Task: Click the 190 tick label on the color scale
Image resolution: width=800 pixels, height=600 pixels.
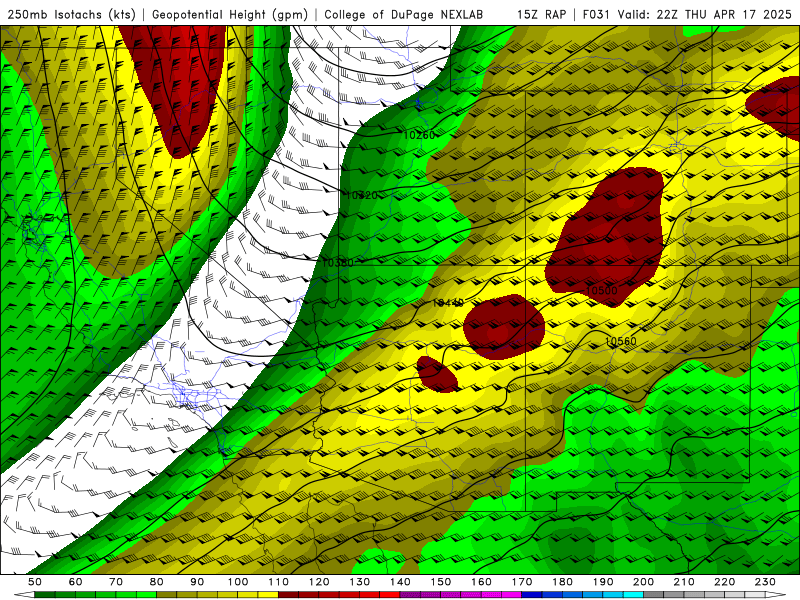Action: [603, 582]
